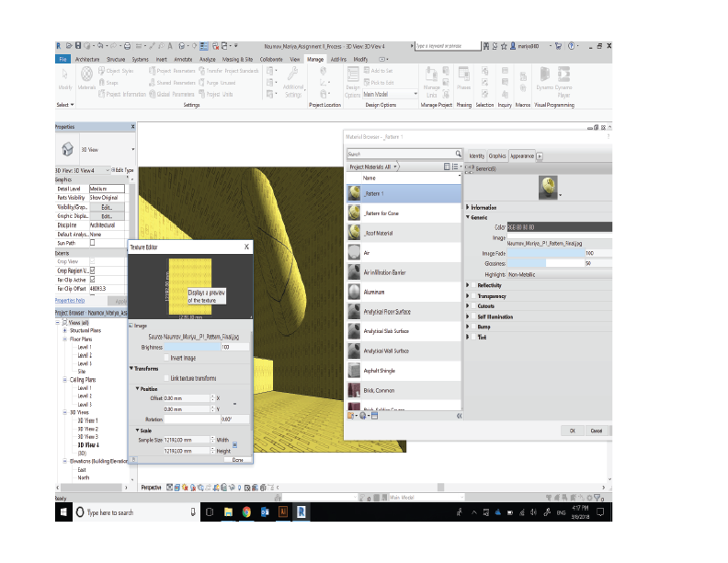Open Chrome from the taskbar
This screenshot has width=728, height=563.
246,511
